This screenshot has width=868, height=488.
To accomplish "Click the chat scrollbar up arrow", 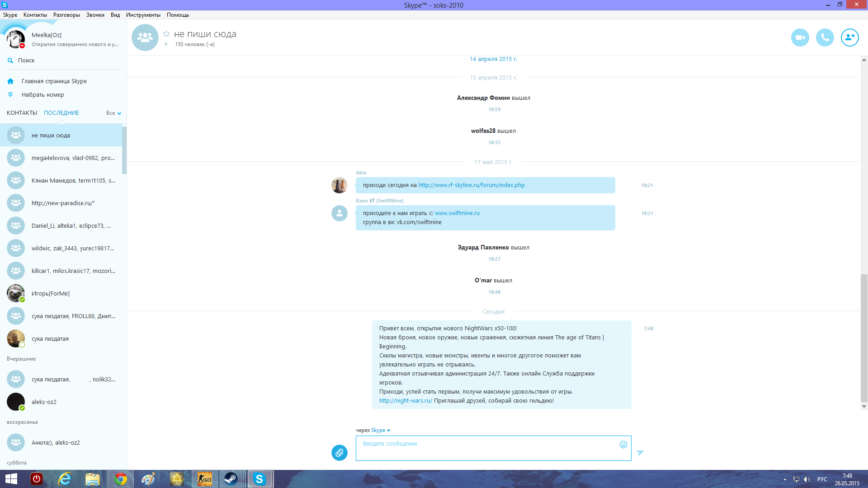I will [864, 60].
